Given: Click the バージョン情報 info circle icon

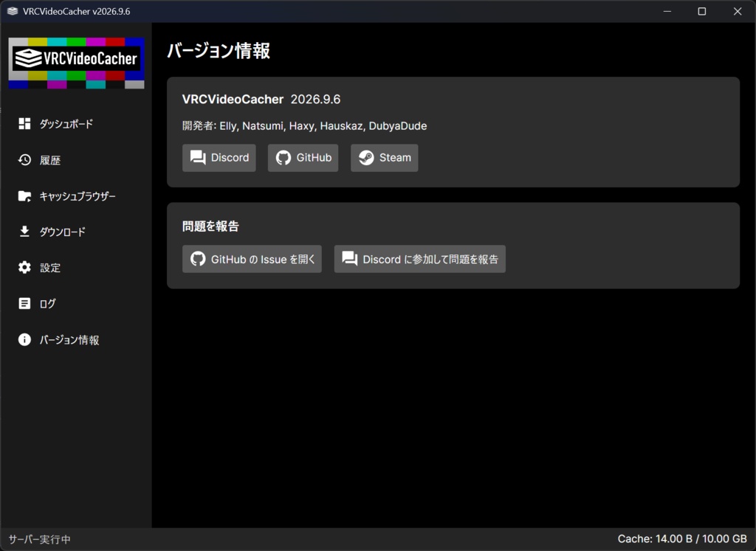Looking at the screenshot, I should [x=24, y=339].
